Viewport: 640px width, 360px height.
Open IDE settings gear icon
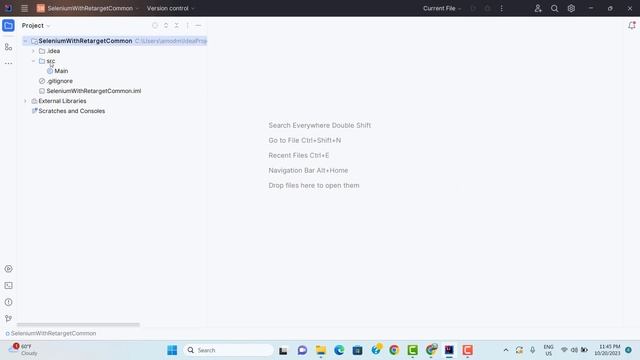click(x=571, y=8)
